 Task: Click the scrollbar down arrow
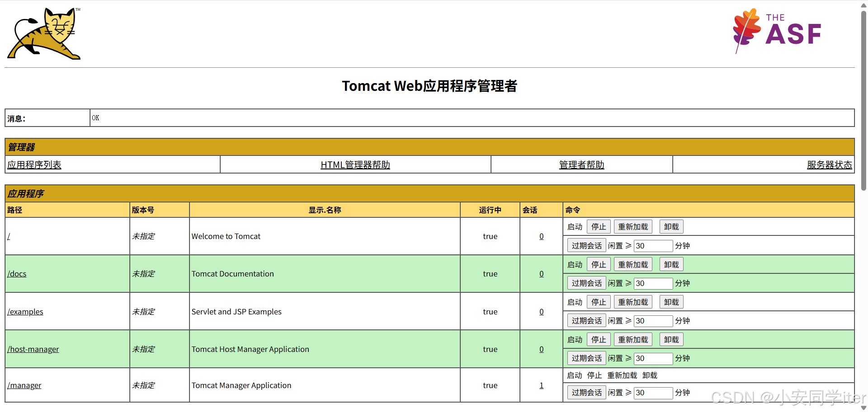coord(863,408)
